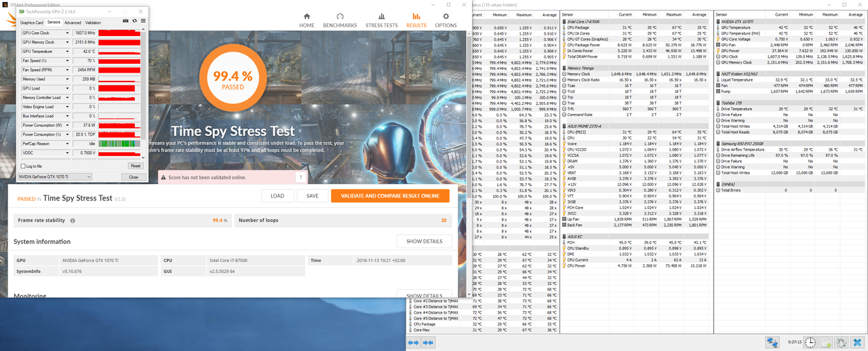Select the Liquid Temperature row
The width and height of the screenshot is (868, 351).
pos(791,80)
